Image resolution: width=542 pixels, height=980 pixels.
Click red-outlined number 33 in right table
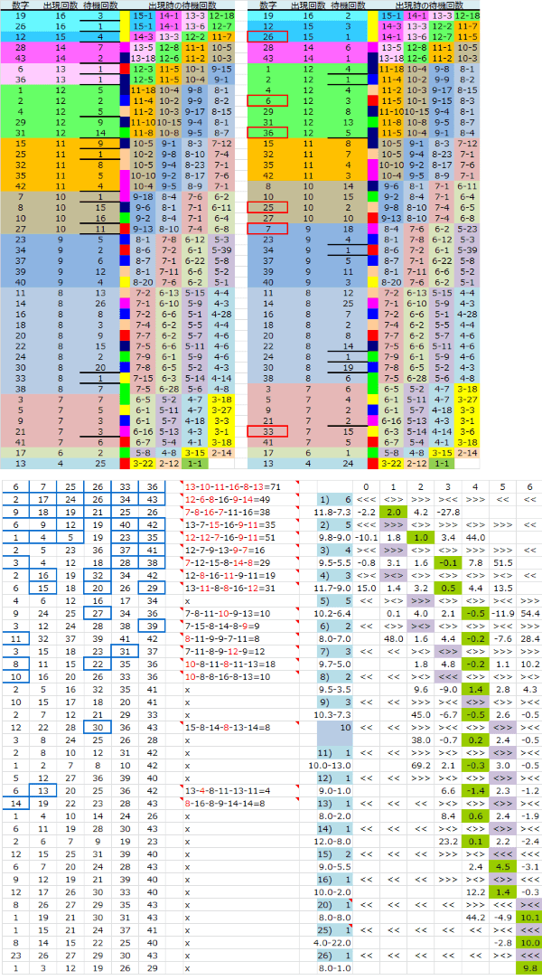(x=267, y=431)
